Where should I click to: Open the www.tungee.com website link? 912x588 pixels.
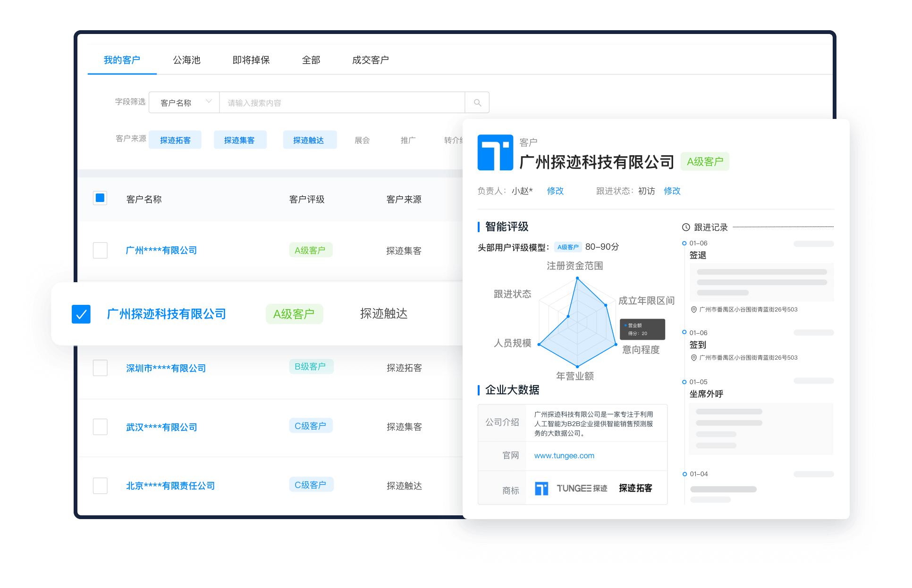[x=564, y=455]
